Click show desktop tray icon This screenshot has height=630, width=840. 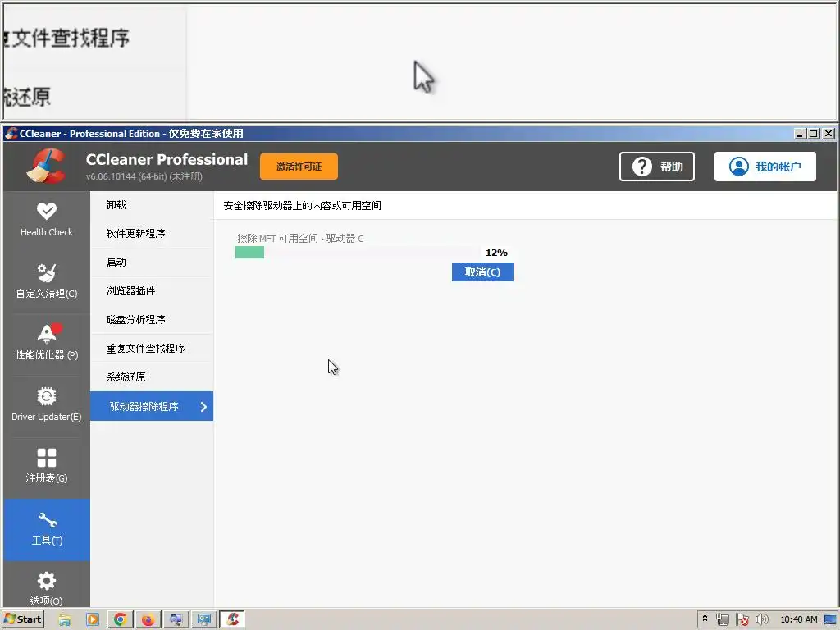(x=830, y=620)
